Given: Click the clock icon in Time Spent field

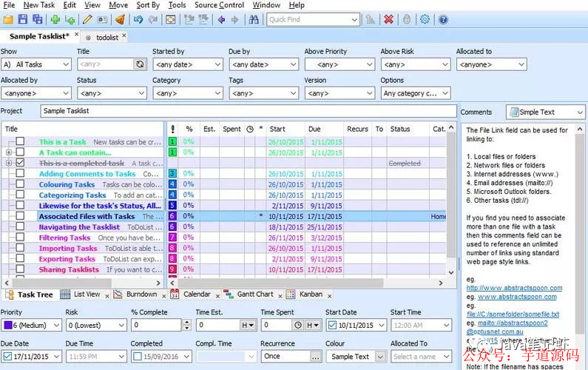Looking at the screenshot, I should (298, 325).
